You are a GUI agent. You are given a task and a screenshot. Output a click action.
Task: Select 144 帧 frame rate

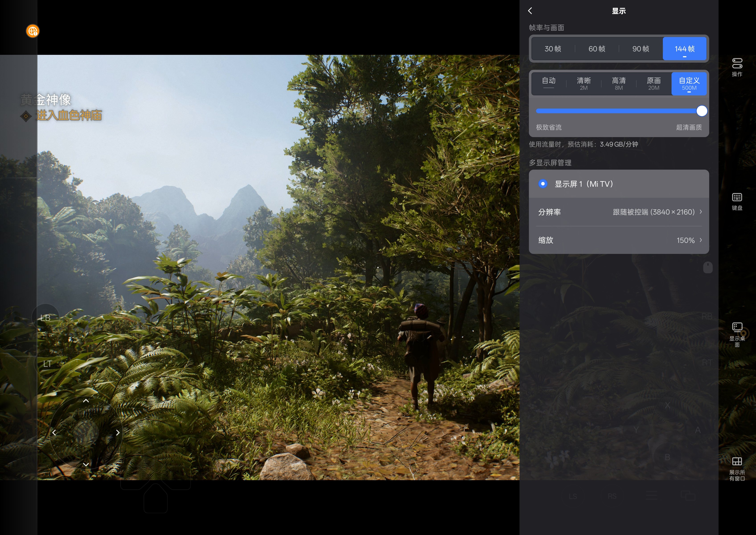(684, 49)
